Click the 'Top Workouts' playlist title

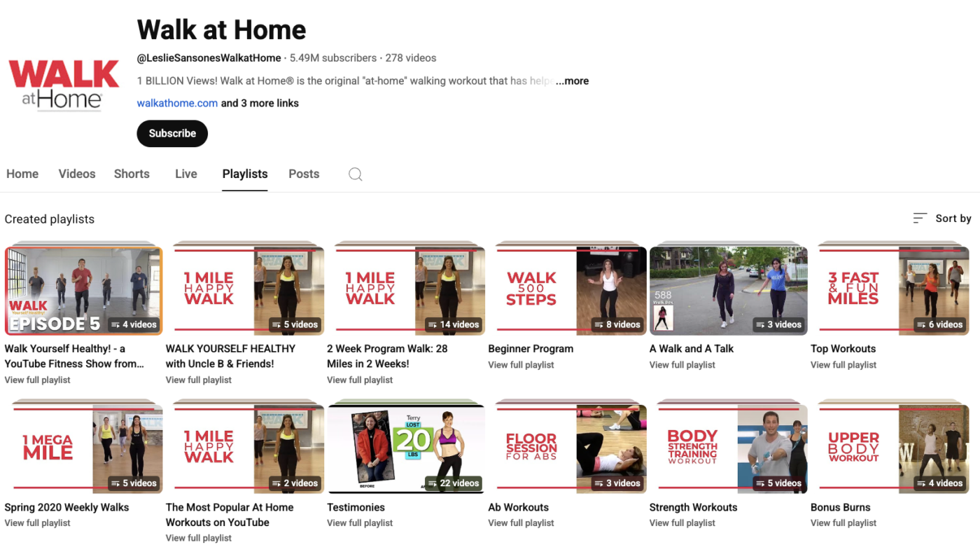coord(843,349)
